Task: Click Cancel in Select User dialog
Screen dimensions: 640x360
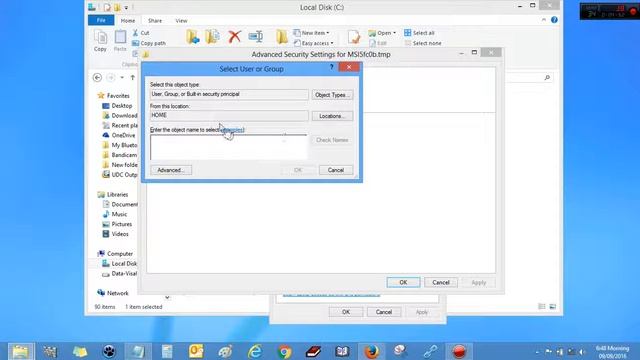Action: pyautogui.click(x=336, y=170)
